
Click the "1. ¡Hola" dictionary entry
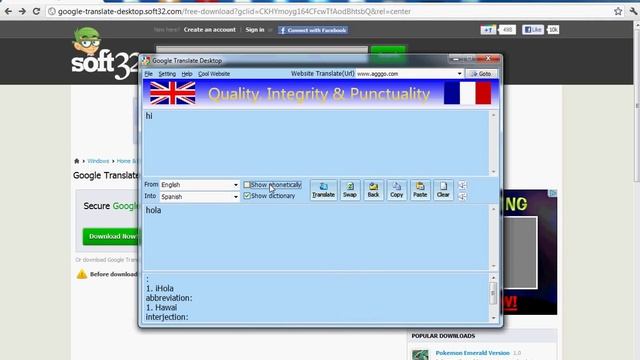(x=160, y=288)
